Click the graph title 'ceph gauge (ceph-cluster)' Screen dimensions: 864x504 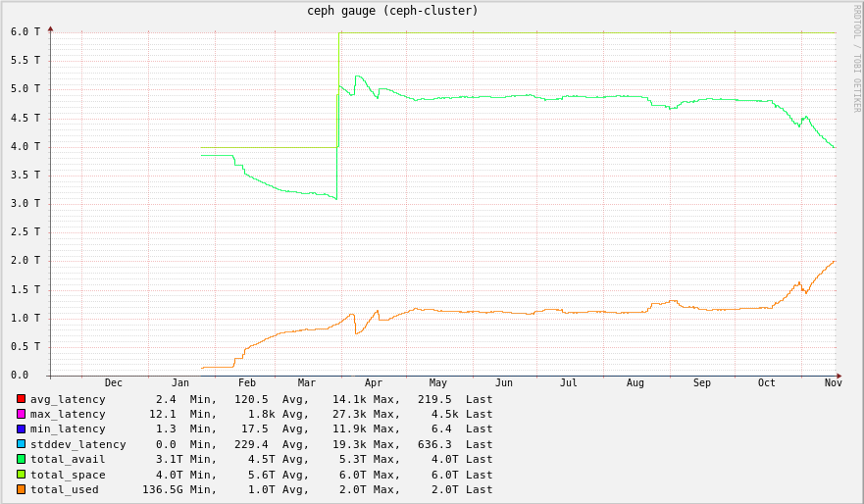[392, 11]
